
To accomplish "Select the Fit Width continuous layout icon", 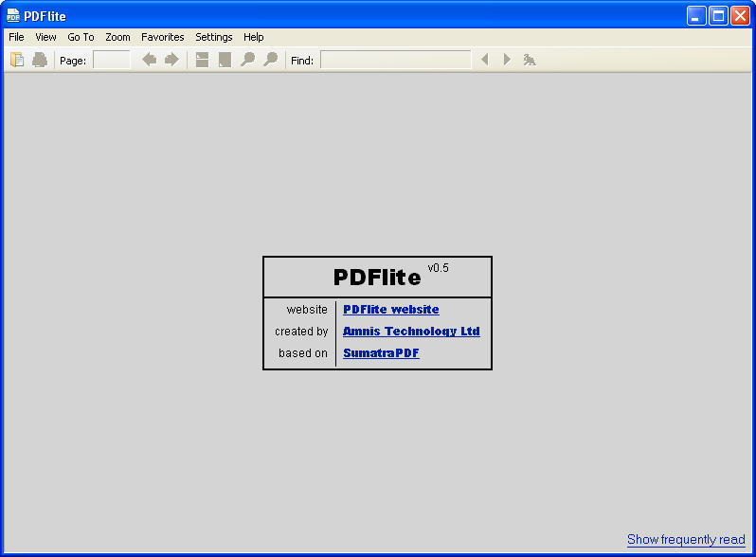I will pos(202,60).
